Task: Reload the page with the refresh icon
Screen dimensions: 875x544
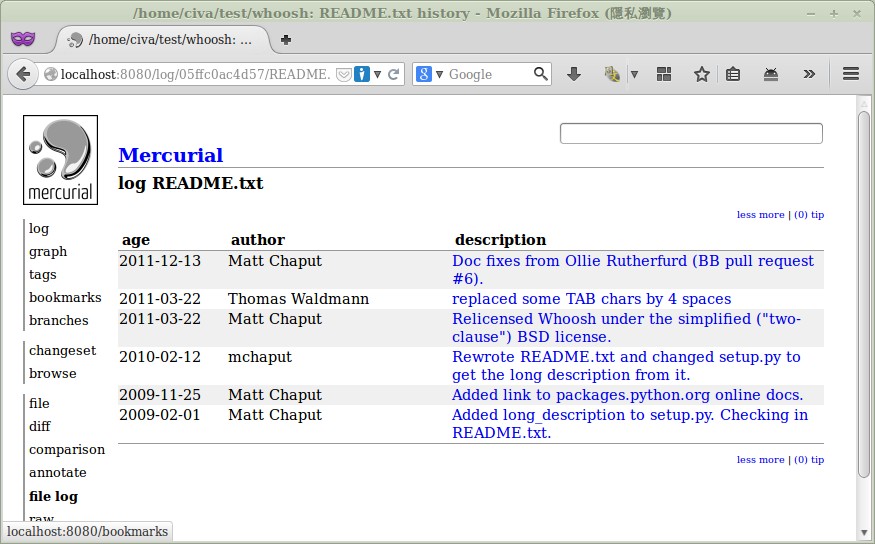Action: tap(393, 74)
